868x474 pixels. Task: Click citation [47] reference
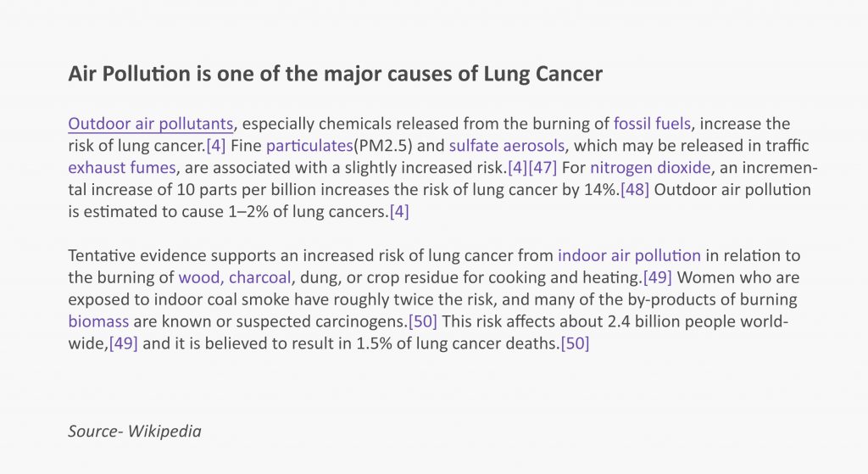(542, 167)
